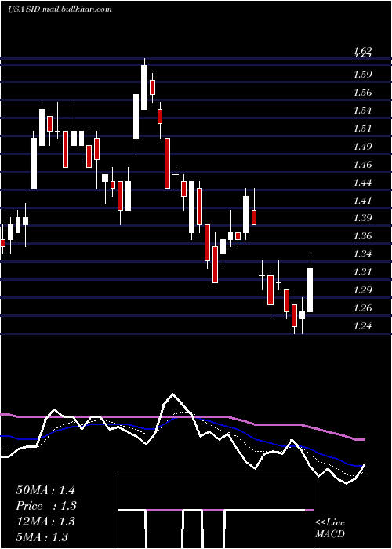Click the 1.39 price axis label

tap(362, 219)
